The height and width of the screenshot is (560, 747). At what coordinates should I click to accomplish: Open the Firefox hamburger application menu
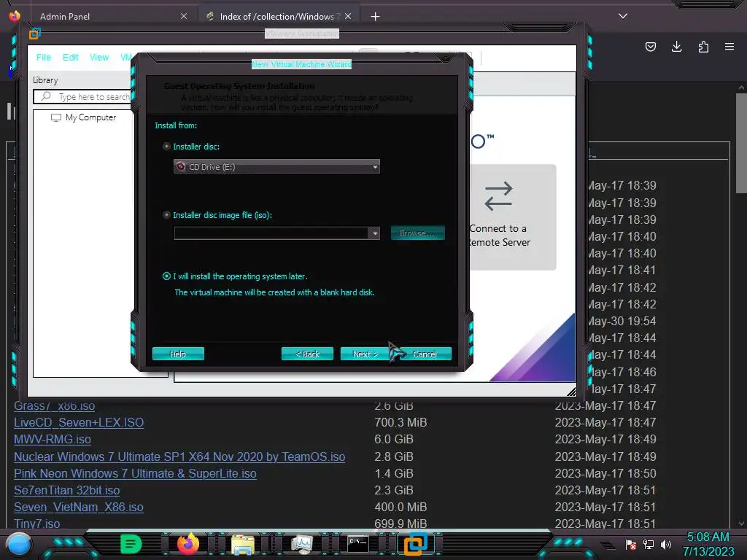tap(729, 47)
